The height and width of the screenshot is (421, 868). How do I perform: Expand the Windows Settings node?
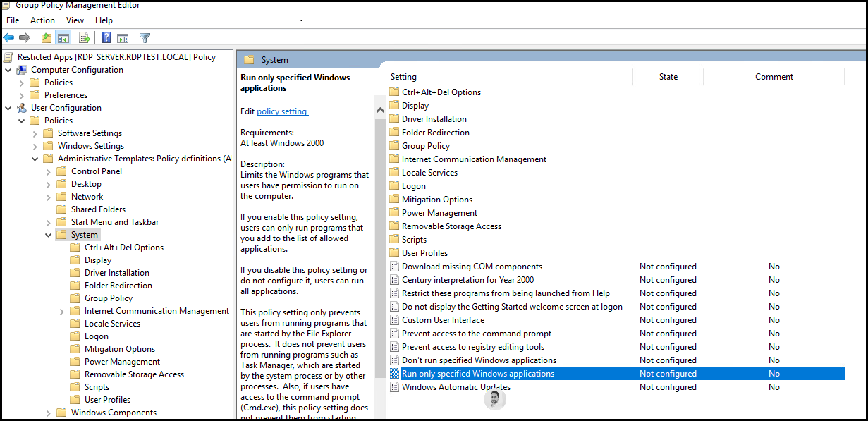pos(35,146)
